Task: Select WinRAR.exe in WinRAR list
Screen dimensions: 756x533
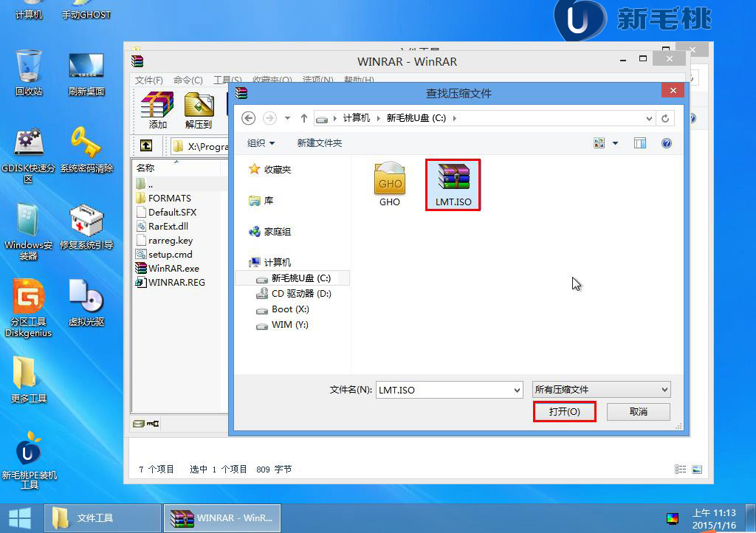Action: pos(168,269)
